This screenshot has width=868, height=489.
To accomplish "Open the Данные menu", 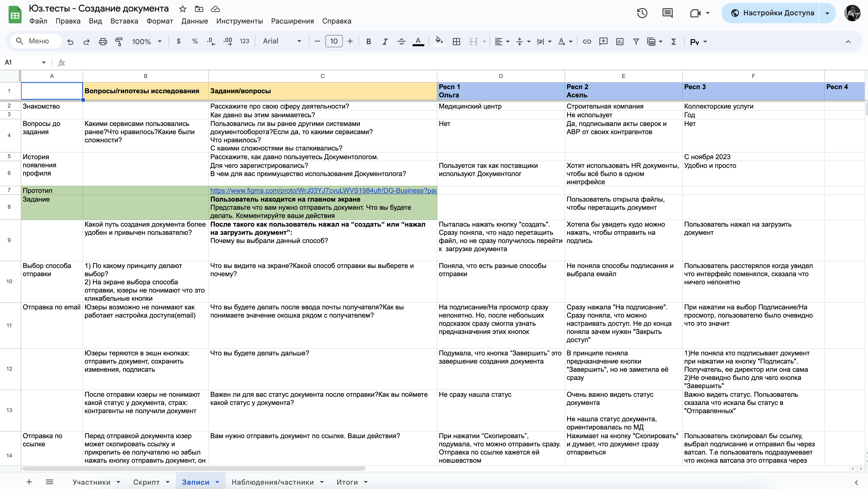I will pyautogui.click(x=195, y=21).
